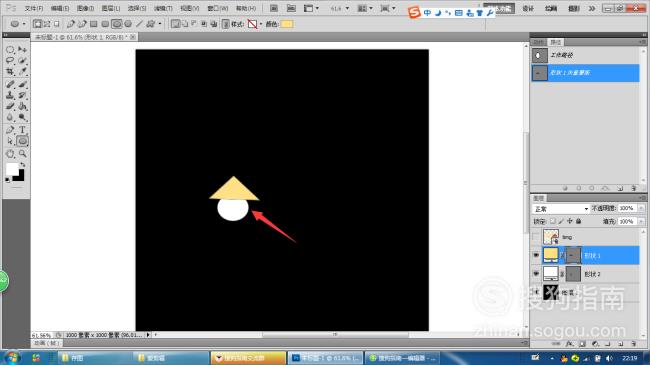
Task: Select the Ellipse shape tool in toolbox
Action: [x=22, y=141]
